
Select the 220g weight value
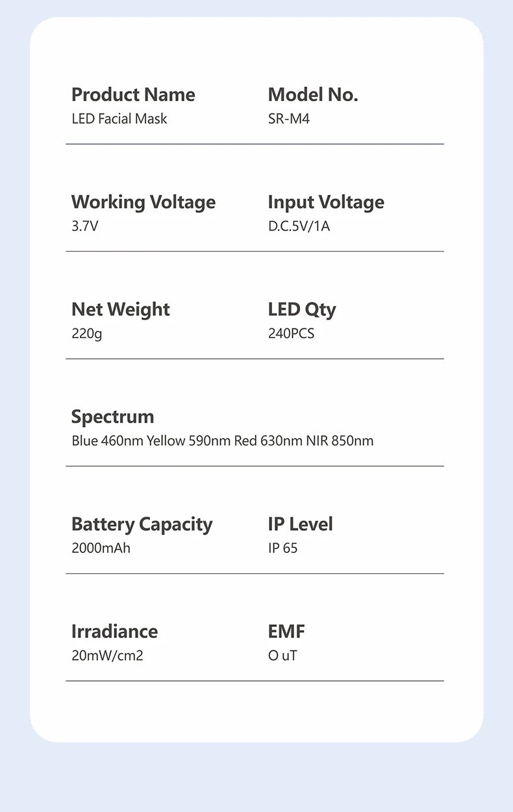point(86,334)
